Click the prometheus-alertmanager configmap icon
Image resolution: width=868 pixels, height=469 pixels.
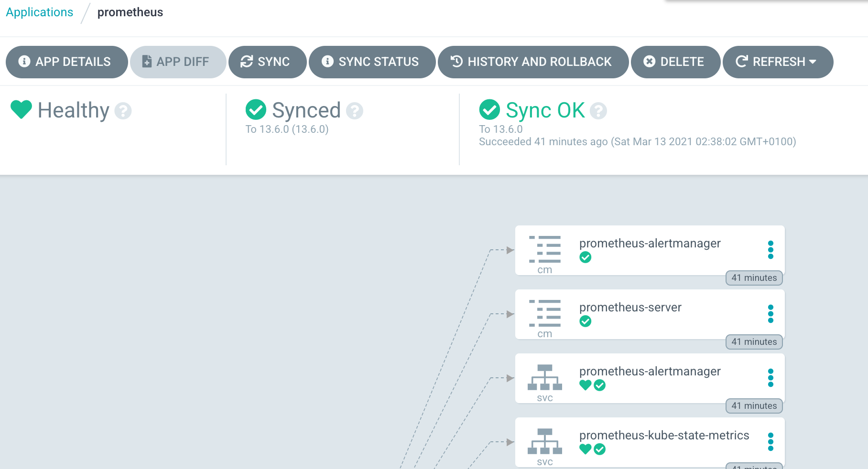pyautogui.click(x=545, y=249)
